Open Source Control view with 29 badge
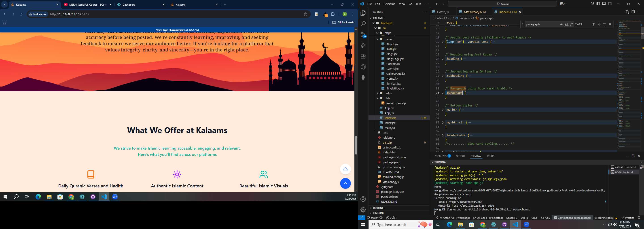 click(x=363, y=35)
